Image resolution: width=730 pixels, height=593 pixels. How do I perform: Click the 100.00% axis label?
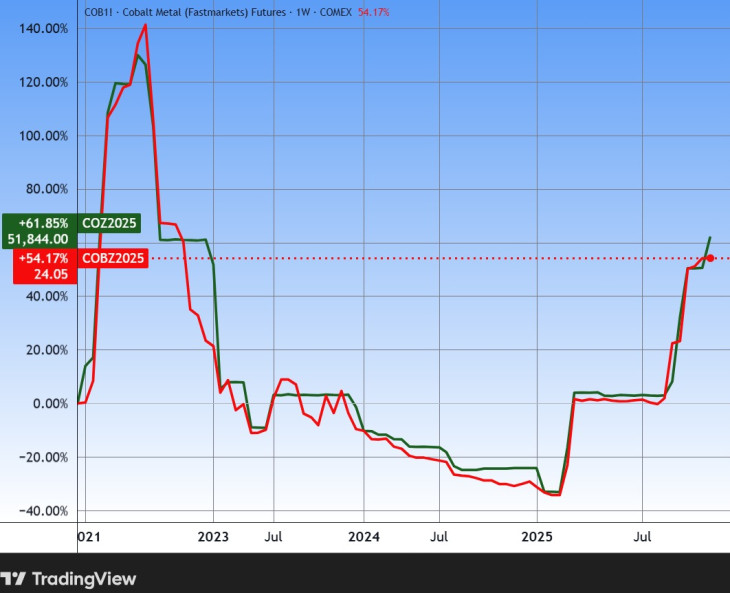click(43, 136)
